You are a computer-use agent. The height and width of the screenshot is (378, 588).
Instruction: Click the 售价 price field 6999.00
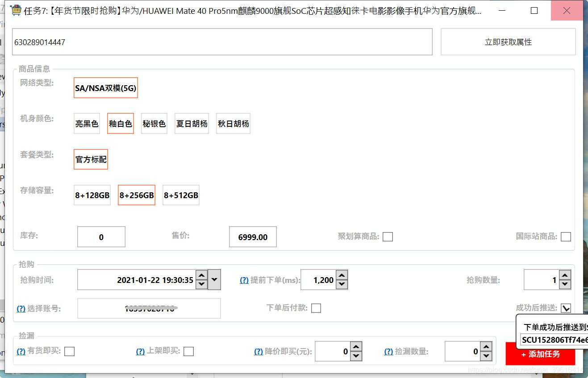click(253, 237)
